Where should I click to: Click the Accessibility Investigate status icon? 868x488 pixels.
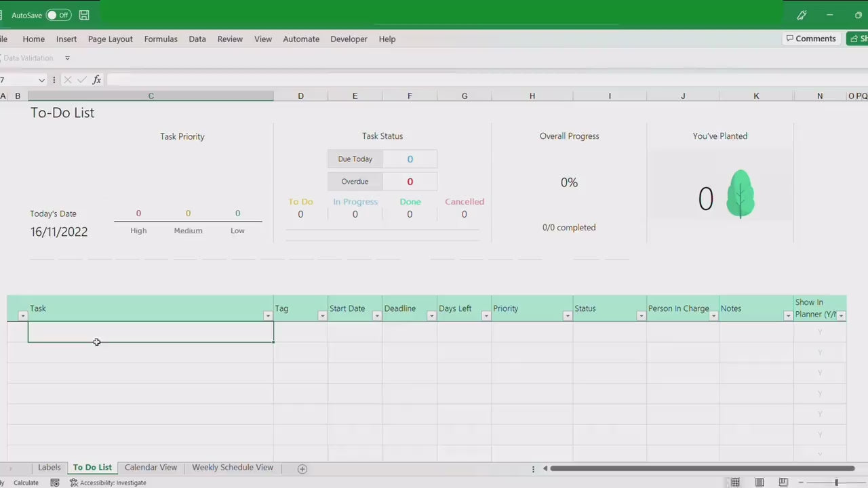pos(74,483)
